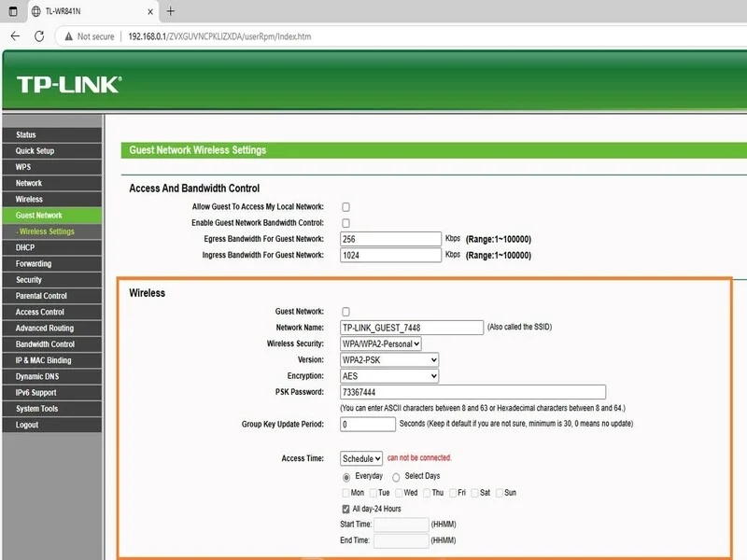This screenshot has width=747, height=560.
Task: Open Quick Setup in sidebar
Action: pyautogui.click(x=52, y=151)
